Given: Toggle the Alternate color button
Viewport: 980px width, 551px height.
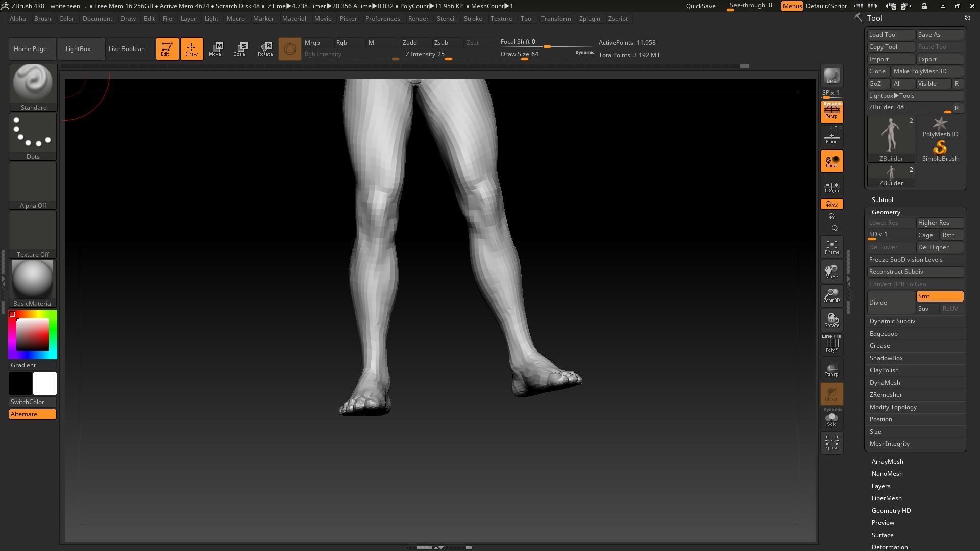Looking at the screenshot, I should pos(33,414).
